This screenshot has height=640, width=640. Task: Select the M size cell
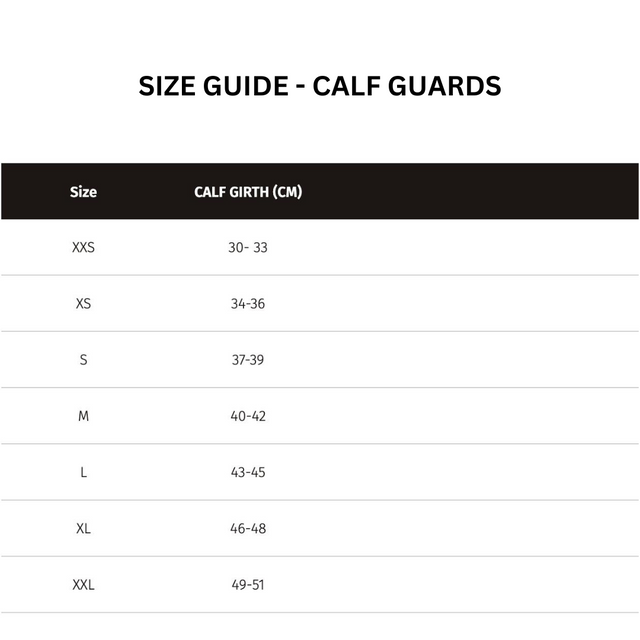point(83,415)
